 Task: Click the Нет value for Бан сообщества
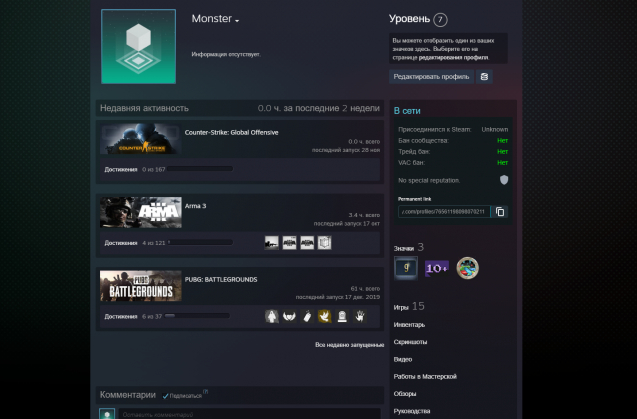click(503, 141)
